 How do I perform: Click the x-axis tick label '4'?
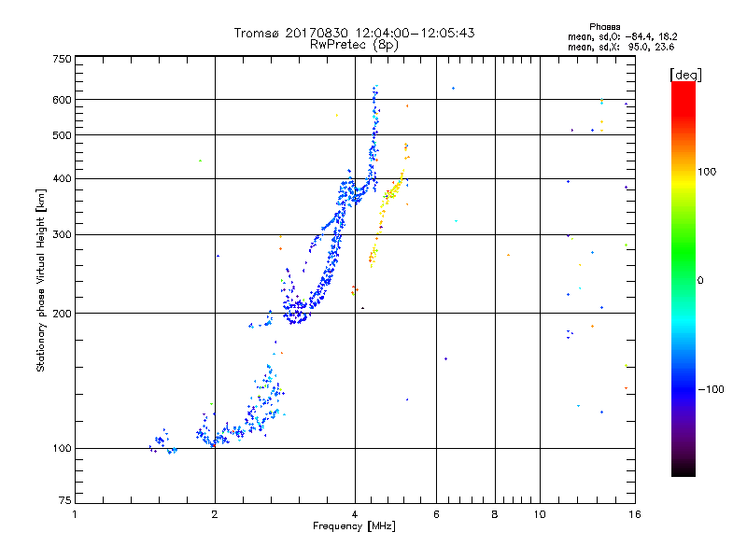click(x=355, y=514)
